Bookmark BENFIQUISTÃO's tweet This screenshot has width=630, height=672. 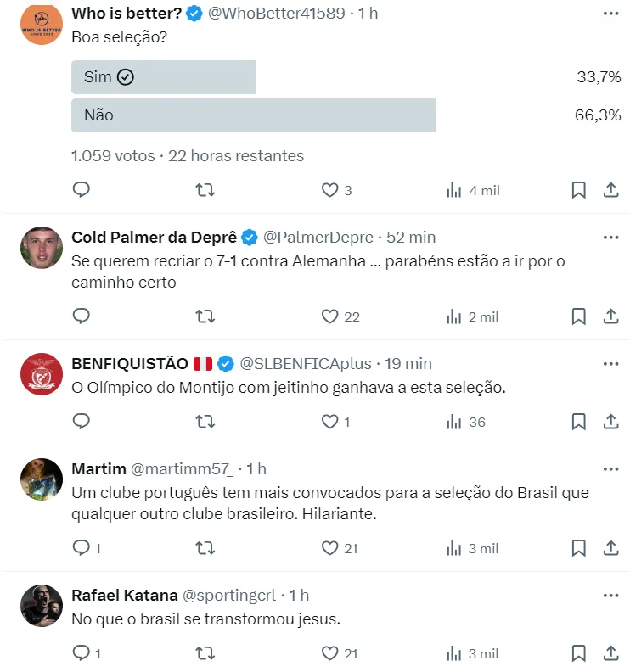[578, 422]
